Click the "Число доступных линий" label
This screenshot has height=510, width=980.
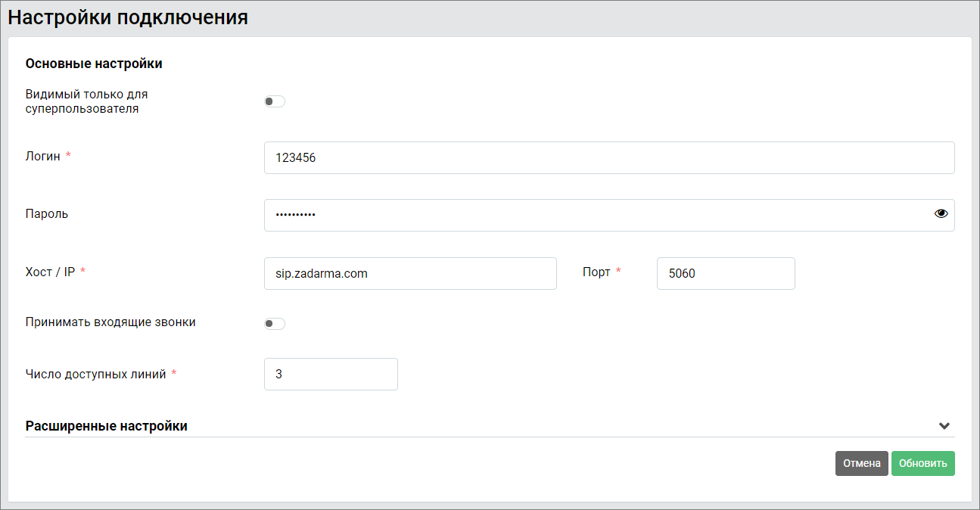tap(95, 374)
